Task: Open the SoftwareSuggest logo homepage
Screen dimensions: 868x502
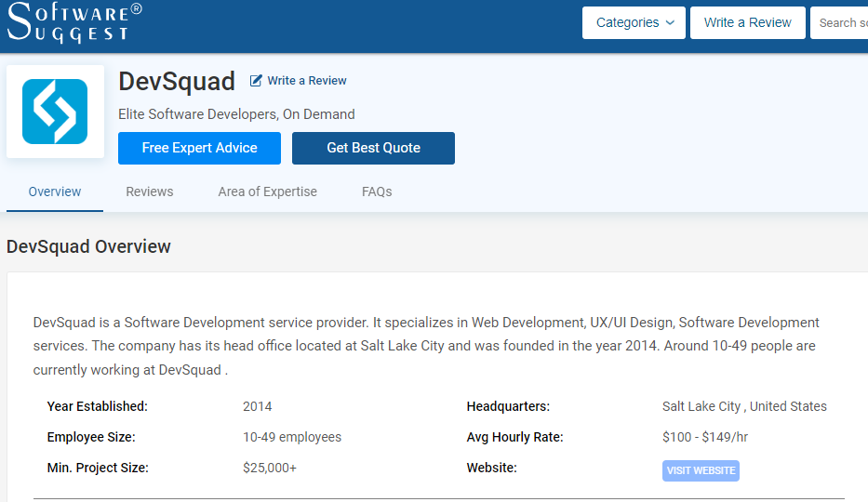Action: pyautogui.click(x=74, y=22)
